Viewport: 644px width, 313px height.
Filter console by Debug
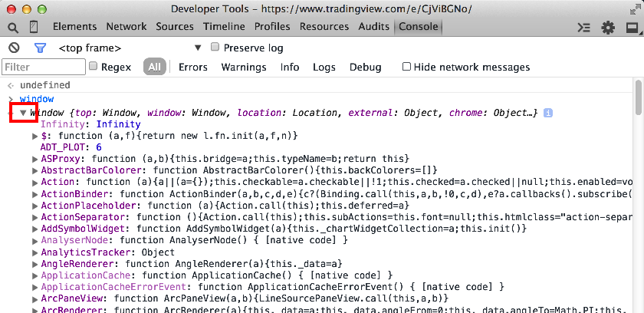(365, 68)
